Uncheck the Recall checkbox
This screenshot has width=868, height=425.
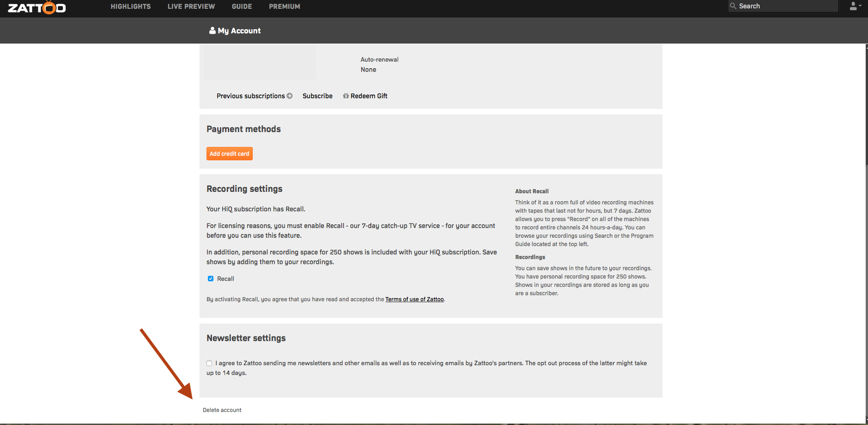point(211,279)
